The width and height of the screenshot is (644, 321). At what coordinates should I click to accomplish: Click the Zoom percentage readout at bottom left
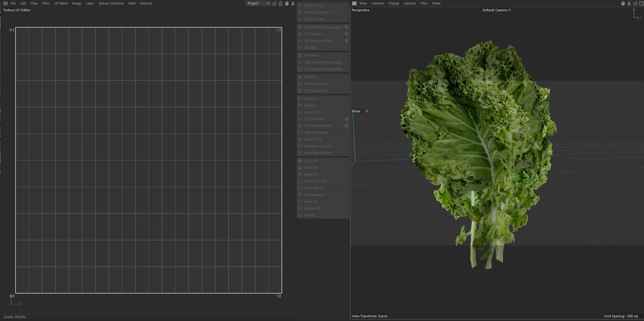pos(15,317)
